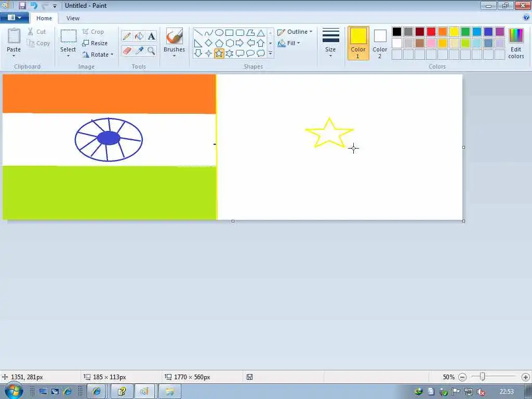Choose the Rounded rectangular callout shape

coord(240,54)
